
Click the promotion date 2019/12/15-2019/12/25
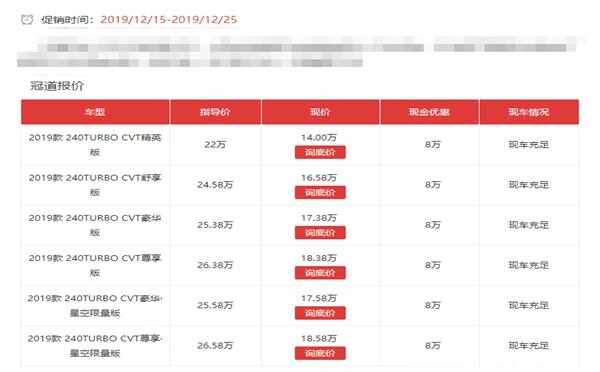169,20
